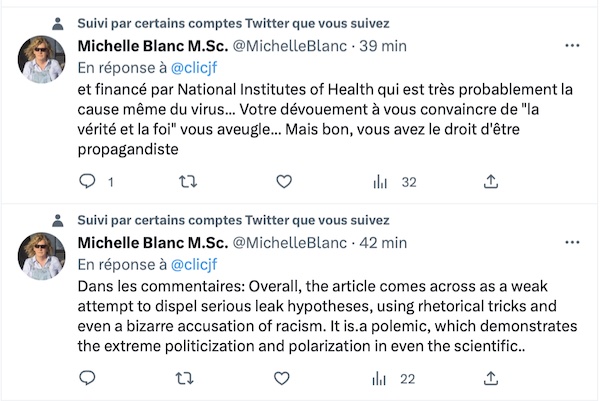Like the 39 min tweet
Screen dimensions: 600x401
pos(284,181)
